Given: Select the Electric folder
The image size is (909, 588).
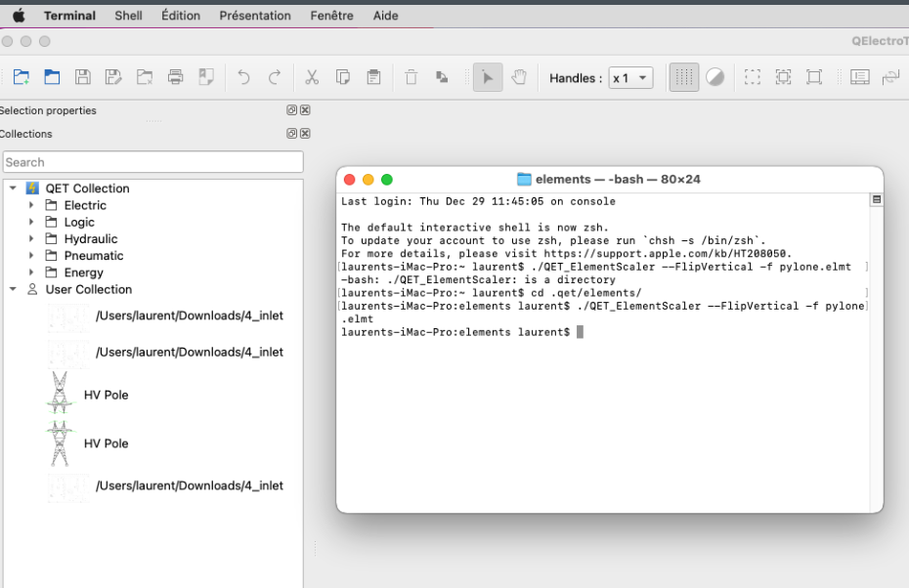Looking at the screenshot, I should tap(85, 205).
